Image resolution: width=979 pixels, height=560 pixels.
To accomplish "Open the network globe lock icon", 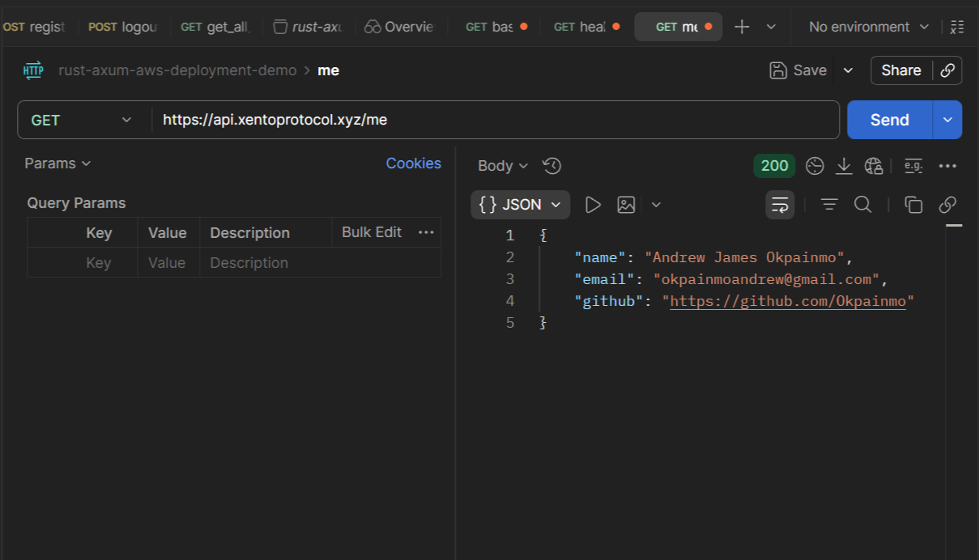I will pos(873,166).
